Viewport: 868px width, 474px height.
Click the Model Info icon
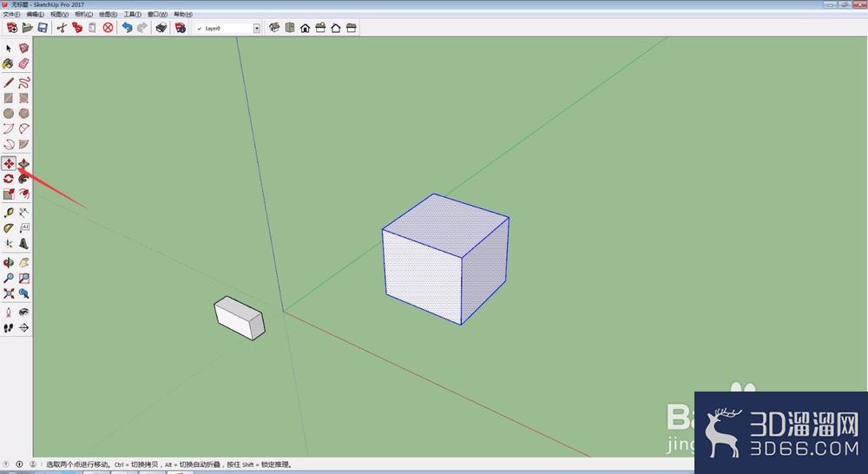tap(181, 28)
